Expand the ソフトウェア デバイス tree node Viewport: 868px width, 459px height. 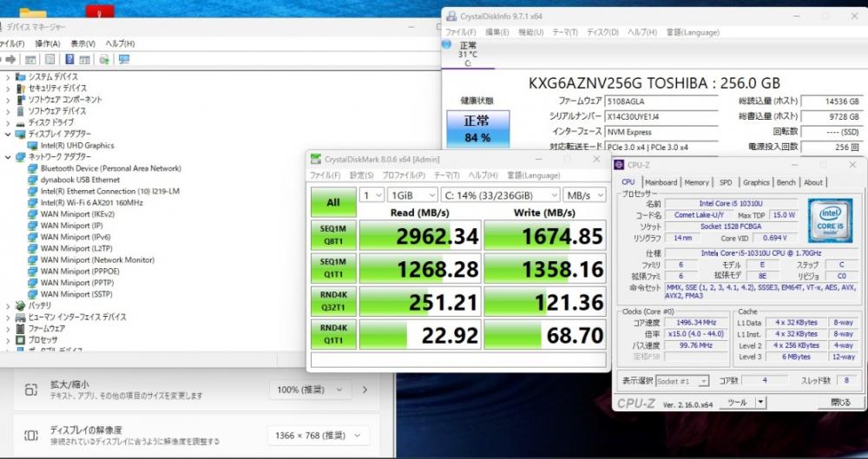[8, 111]
